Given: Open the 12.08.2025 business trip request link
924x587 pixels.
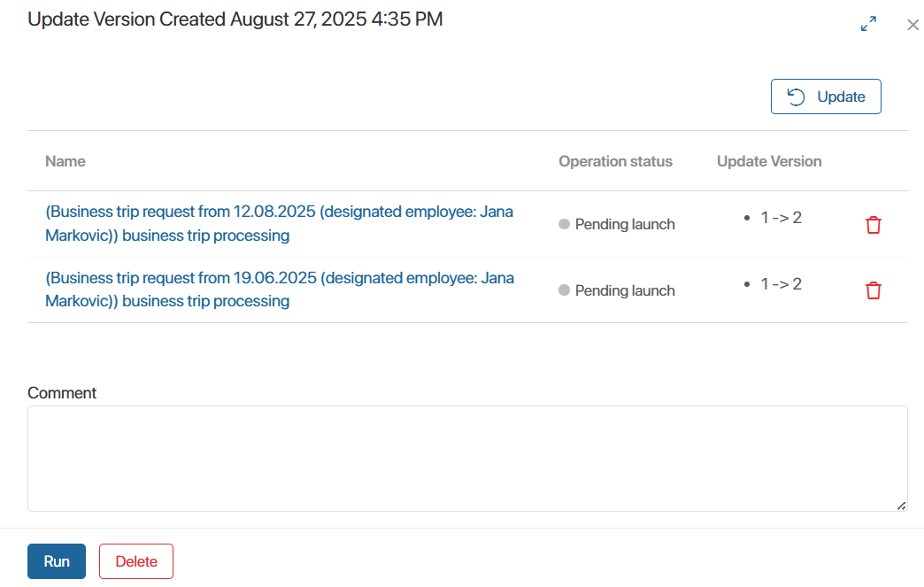Looking at the screenshot, I should (x=280, y=223).
